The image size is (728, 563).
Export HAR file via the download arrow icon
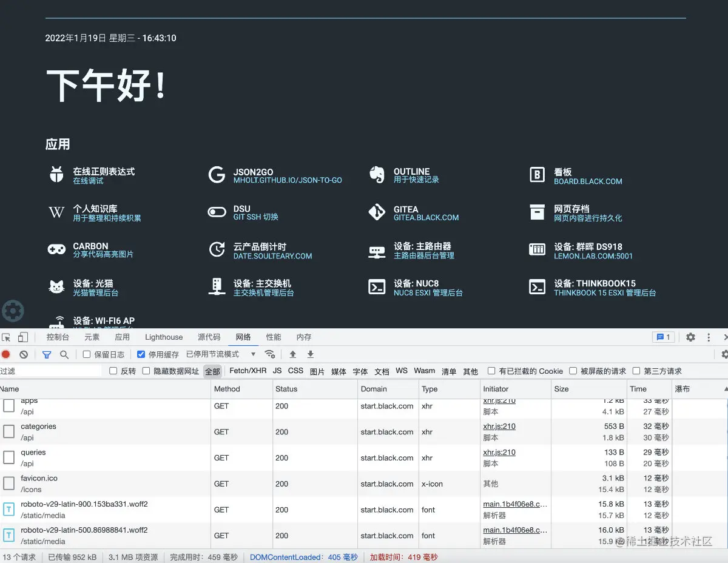tap(310, 354)
